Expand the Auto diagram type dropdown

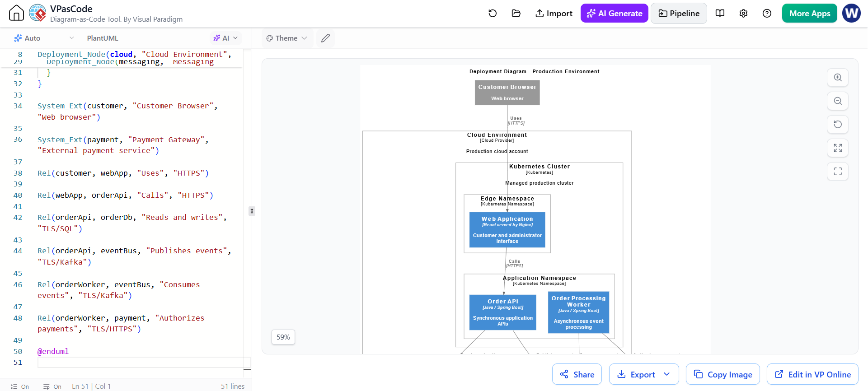pos(44,38)
